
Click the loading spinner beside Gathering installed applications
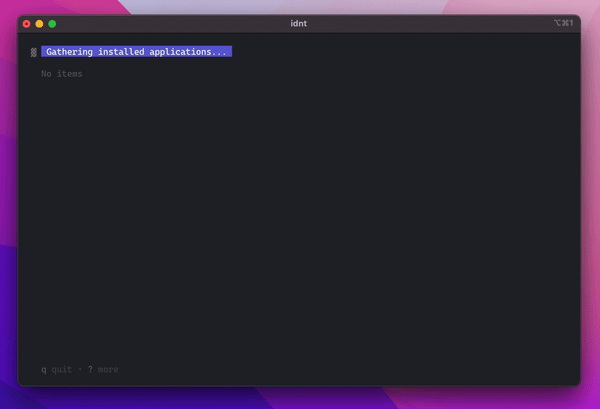(34, 52)
